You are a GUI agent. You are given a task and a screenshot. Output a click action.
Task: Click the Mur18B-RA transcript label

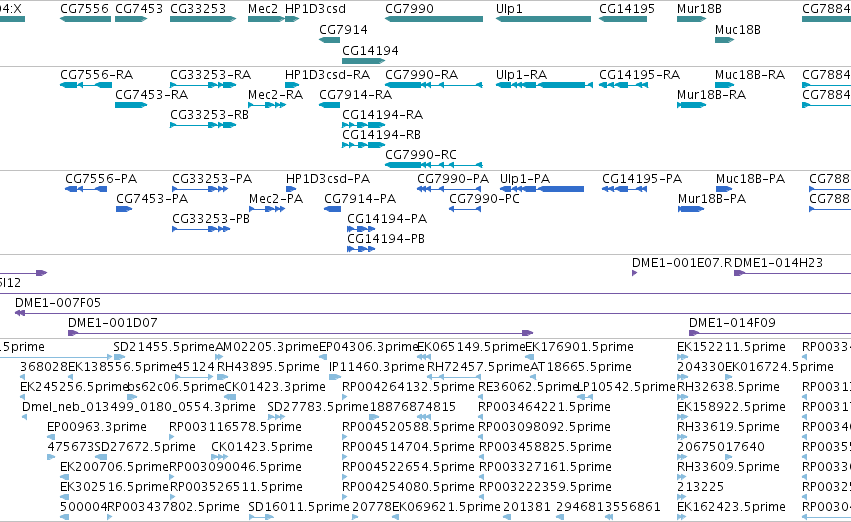[712, 94]
